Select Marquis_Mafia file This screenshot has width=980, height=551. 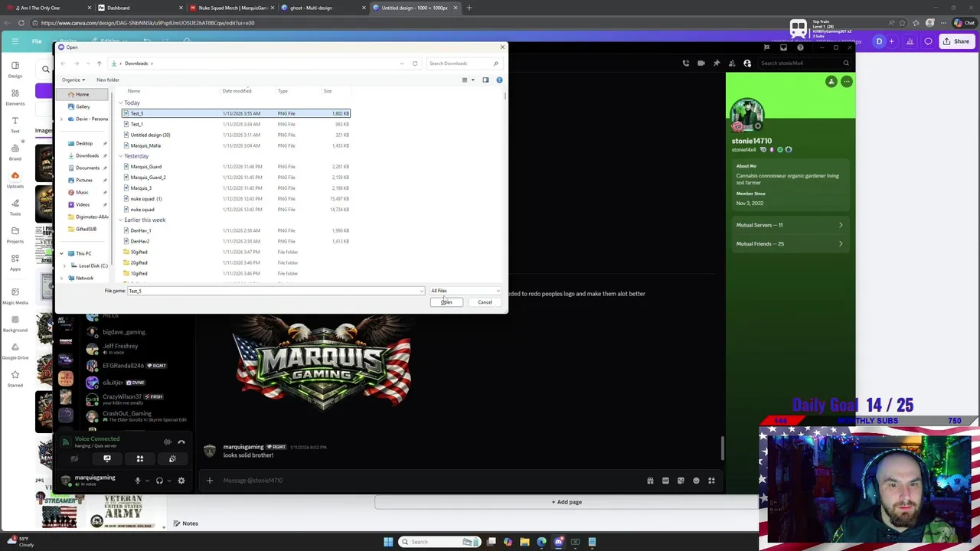(145, 145)
